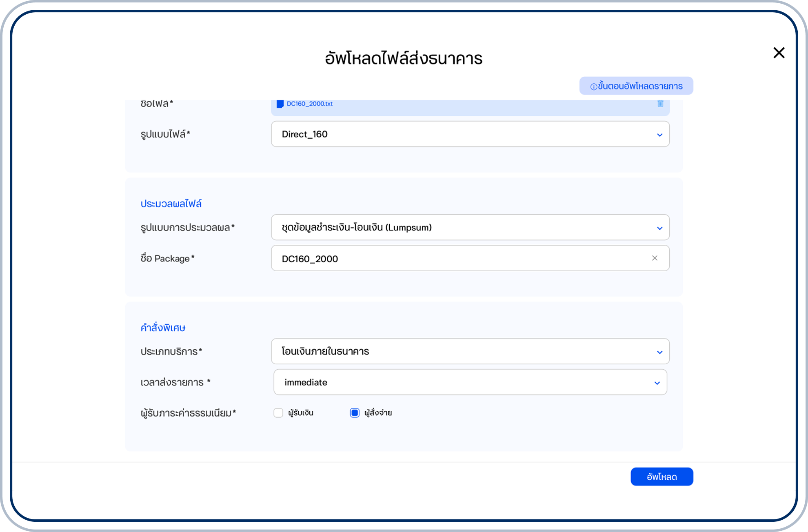Close the upload dialog with X
This screenshot has height=532, width=808.
(779, 53)
